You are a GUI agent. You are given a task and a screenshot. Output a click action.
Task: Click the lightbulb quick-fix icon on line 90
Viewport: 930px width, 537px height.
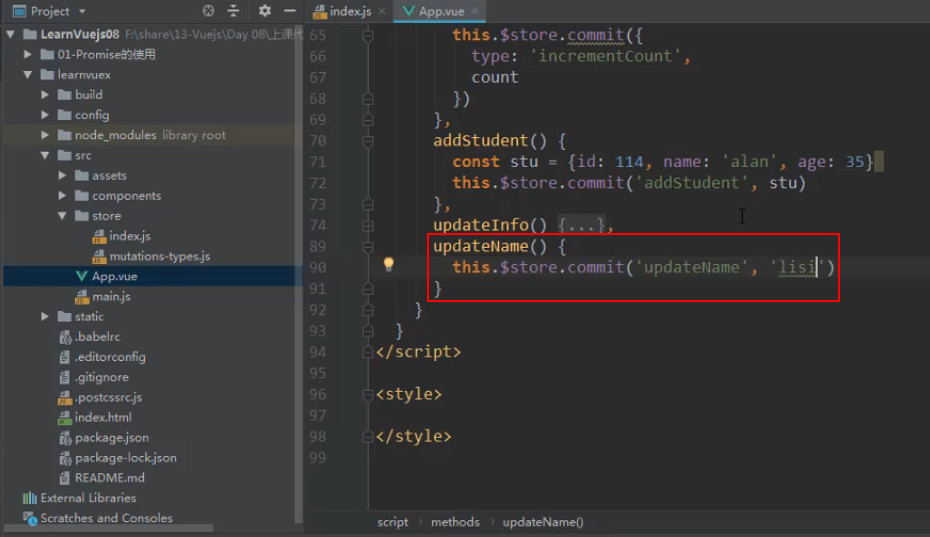click(388, 264)
